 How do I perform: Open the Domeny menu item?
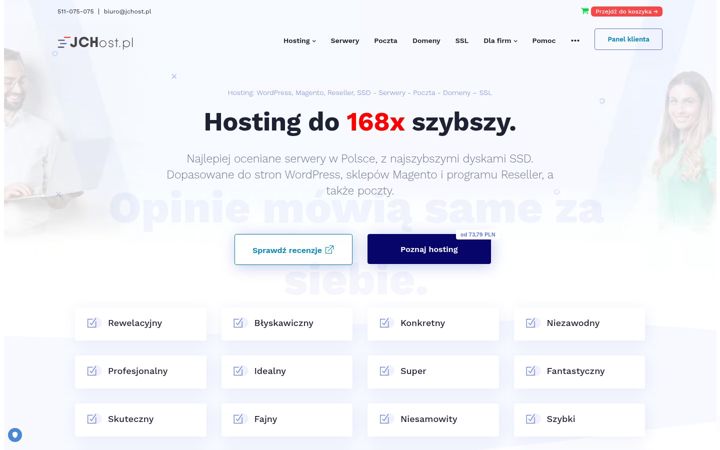point(426,40)
